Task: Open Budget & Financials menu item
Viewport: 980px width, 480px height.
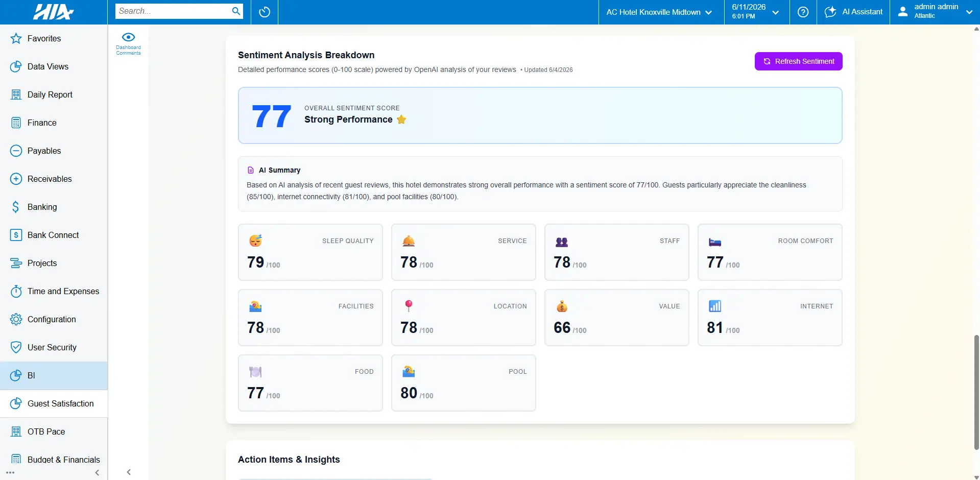Action: (54, 460)
